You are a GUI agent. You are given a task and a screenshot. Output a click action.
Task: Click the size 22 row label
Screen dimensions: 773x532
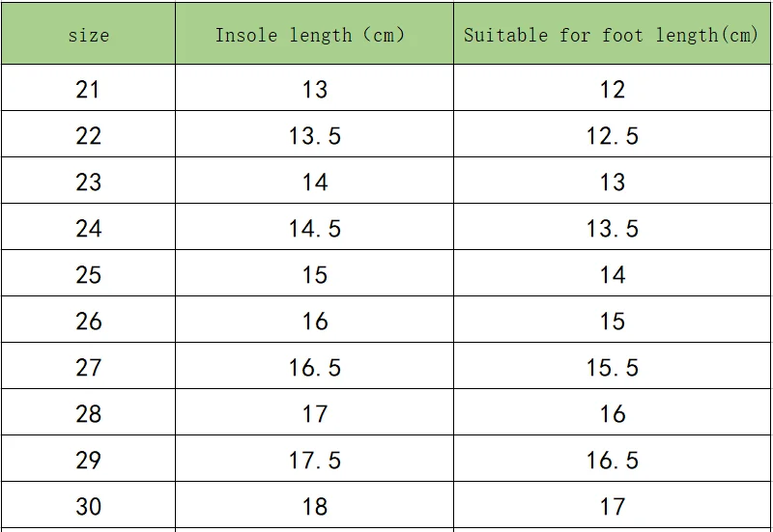(x=88, y=136)
